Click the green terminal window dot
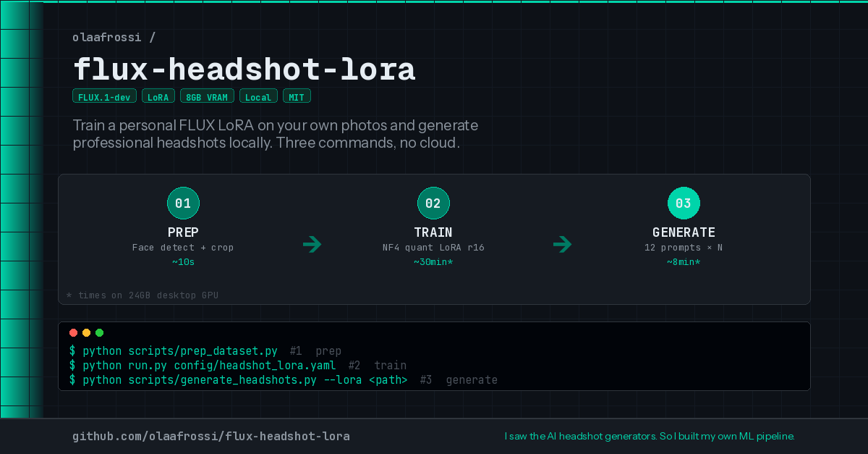 pyautogui.click(x=99, y=332)
